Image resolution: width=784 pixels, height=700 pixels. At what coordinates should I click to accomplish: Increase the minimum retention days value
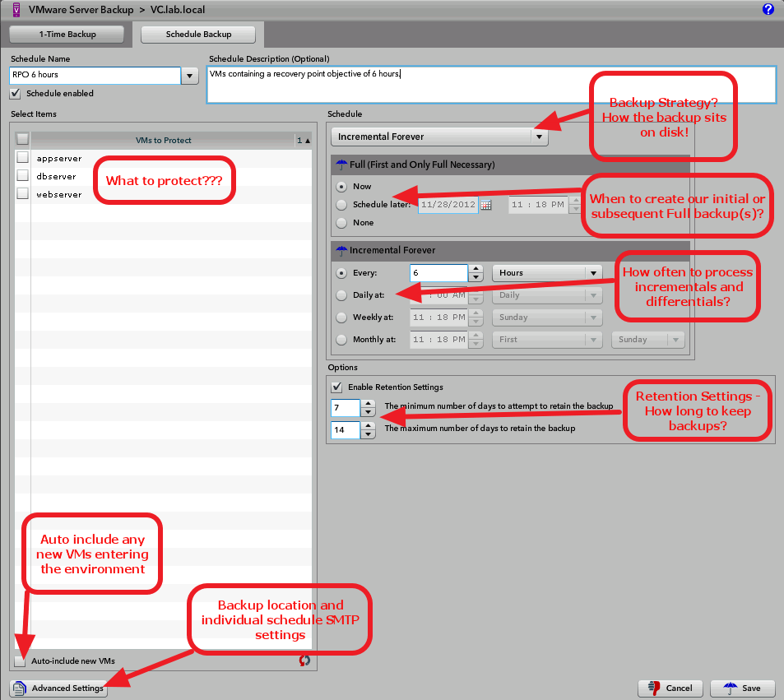(x=368, y=404)
